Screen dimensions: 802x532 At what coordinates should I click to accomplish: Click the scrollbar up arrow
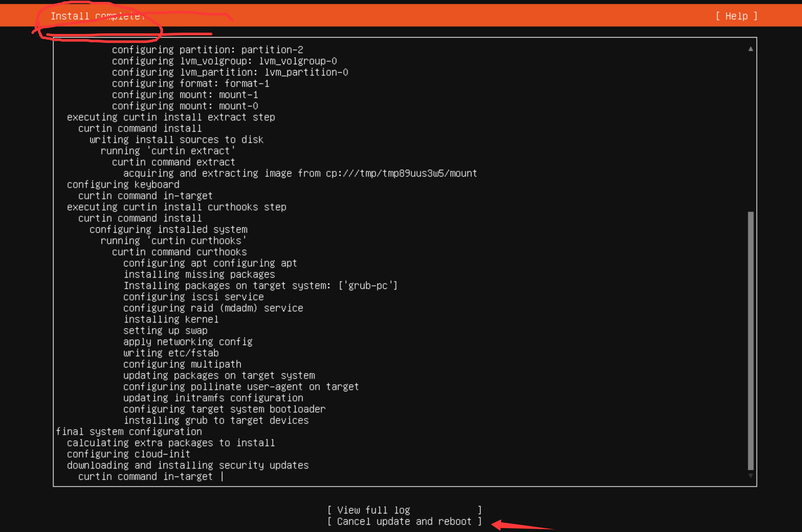coord(750,49)
